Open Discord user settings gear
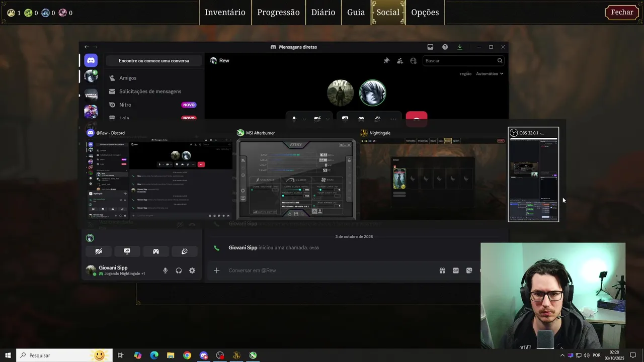This screenshot has height=362, width=644. click(192, 270)
